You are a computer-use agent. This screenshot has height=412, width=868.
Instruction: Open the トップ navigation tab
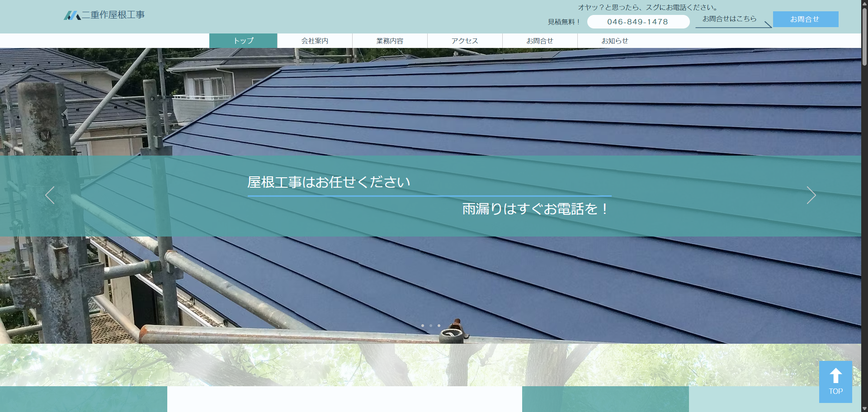pyautogui.click(x=243, y=41)
